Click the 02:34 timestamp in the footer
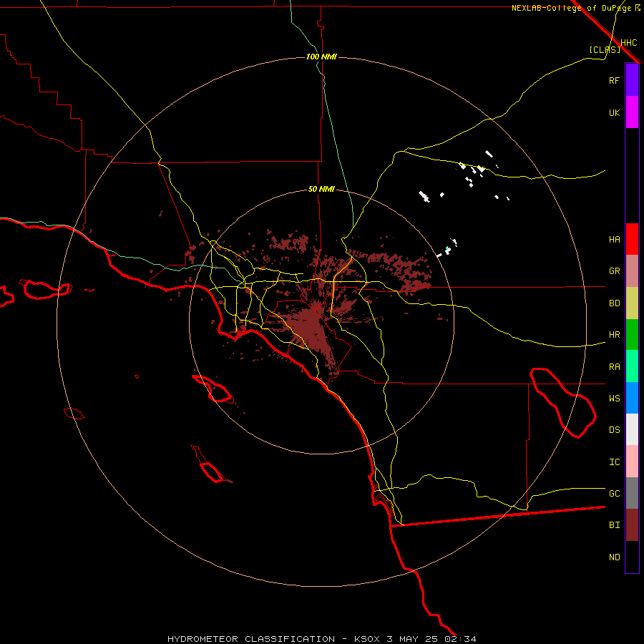The width and height of the screenshot is (644, 644). click(x=460, y=639)
